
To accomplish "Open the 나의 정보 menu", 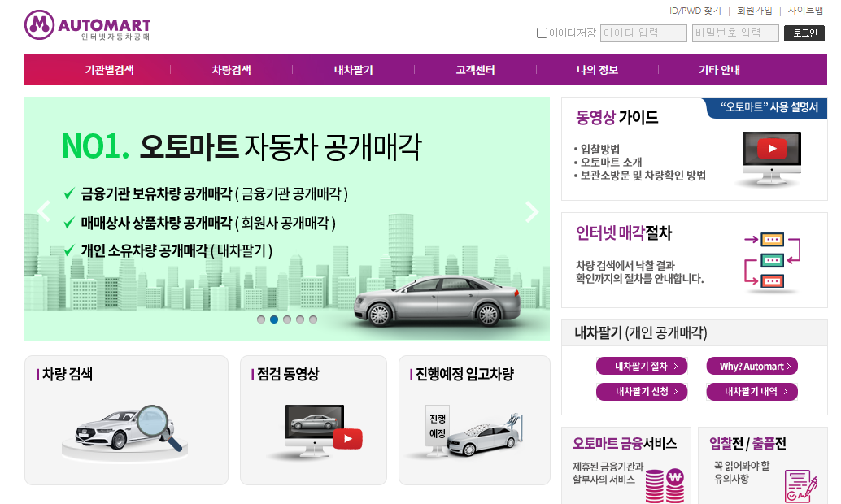I will click(598, 70).
